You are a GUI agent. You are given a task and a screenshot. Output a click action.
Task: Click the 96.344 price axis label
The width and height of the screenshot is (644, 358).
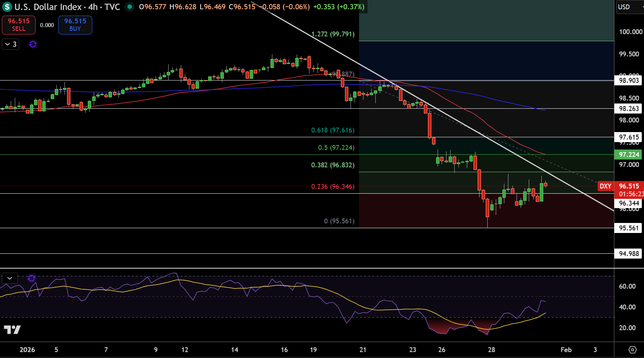pyautogui.click(x=629, y=203)
